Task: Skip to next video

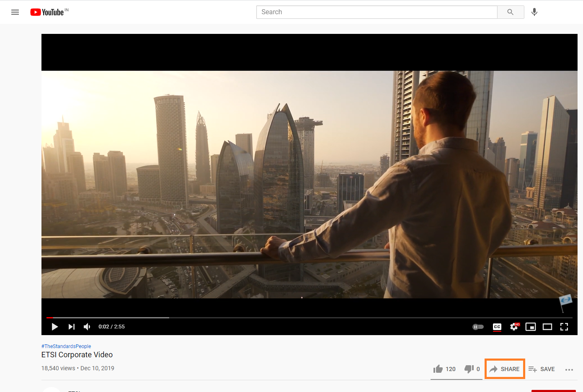Action: coord(72,327)
